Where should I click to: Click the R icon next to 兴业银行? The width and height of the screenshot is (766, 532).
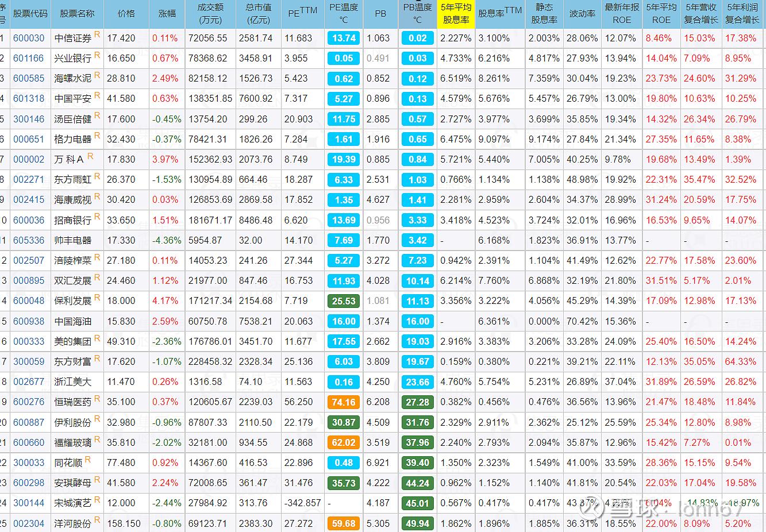pos(97,55)
